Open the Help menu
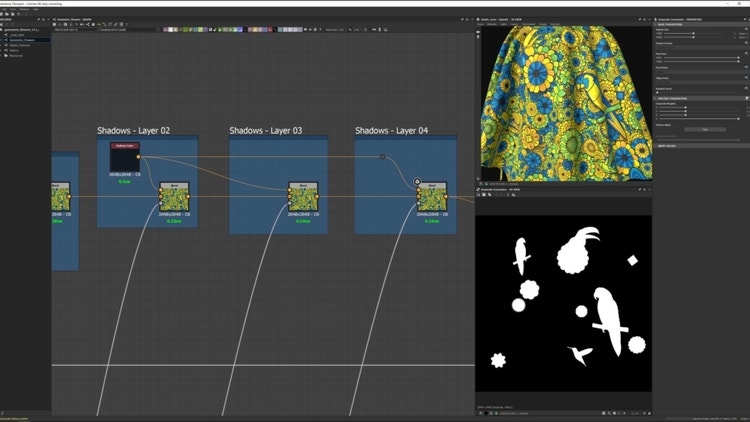Screen dimensions: 750x422 [36, 9]
